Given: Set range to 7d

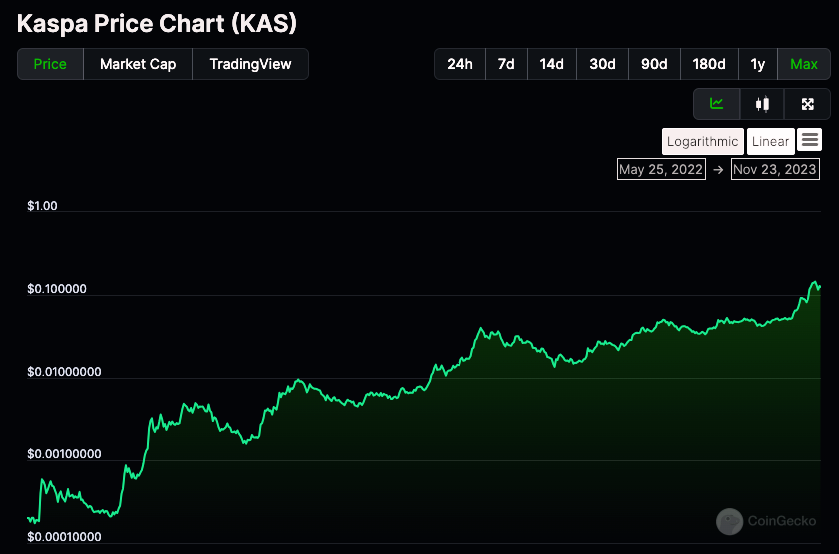Looking at the screenshot, I should click(506, 64).
